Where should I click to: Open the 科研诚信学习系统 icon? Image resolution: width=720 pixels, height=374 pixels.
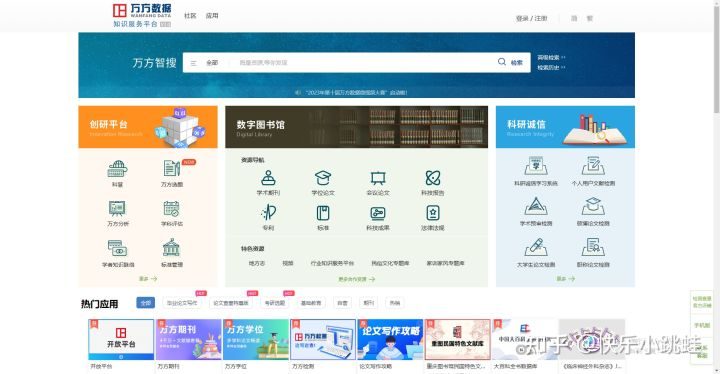pyautogui.click(x=536, y=166)
